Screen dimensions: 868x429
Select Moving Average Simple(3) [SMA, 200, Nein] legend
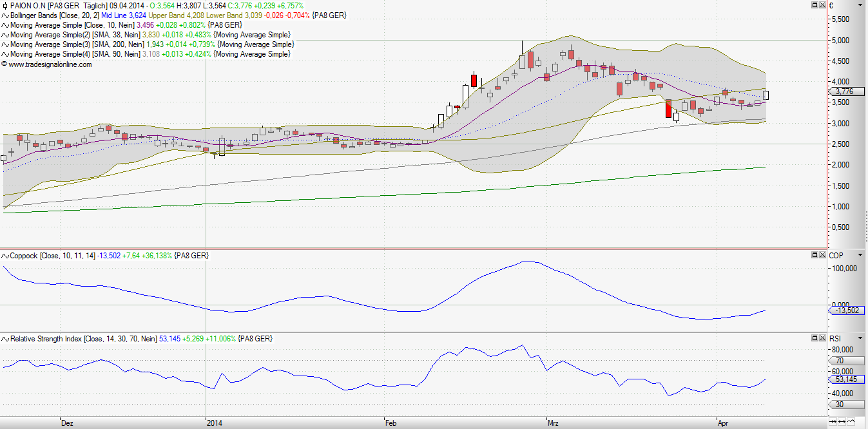click(x=77, y=44)
